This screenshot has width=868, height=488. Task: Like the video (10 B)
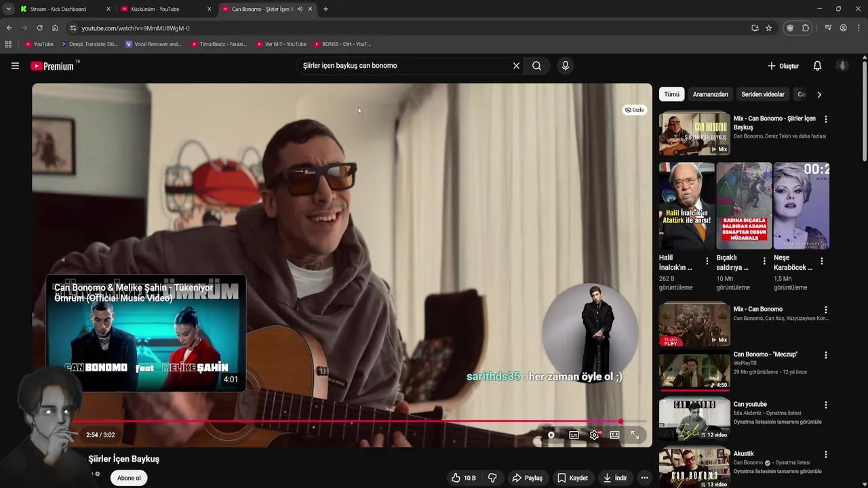[463, 478]
